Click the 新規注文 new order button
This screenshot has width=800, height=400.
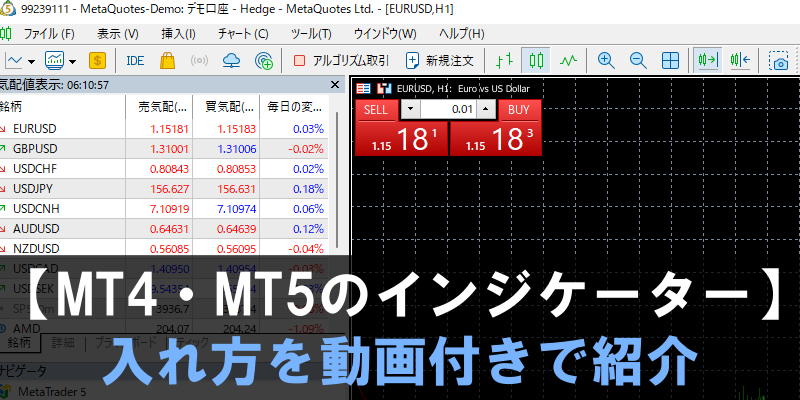[440, 61]
